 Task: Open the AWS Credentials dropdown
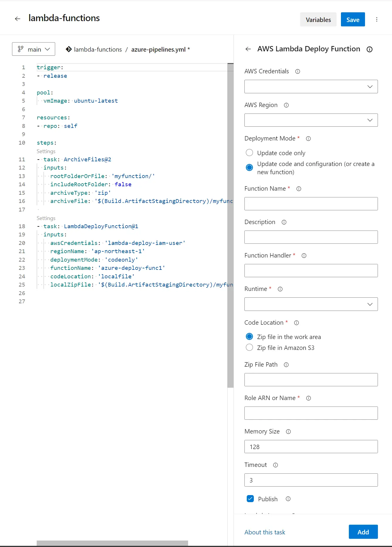[x=311, y=87]
